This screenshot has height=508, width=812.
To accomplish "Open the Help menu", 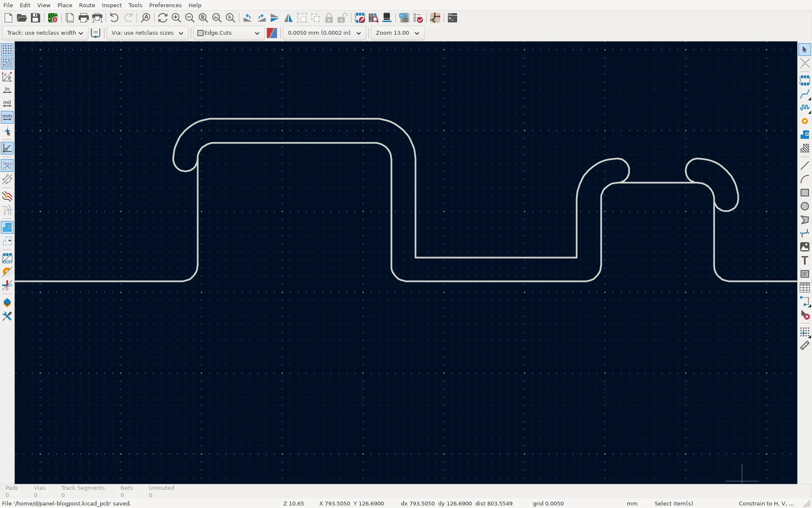I will pos(195,5).
